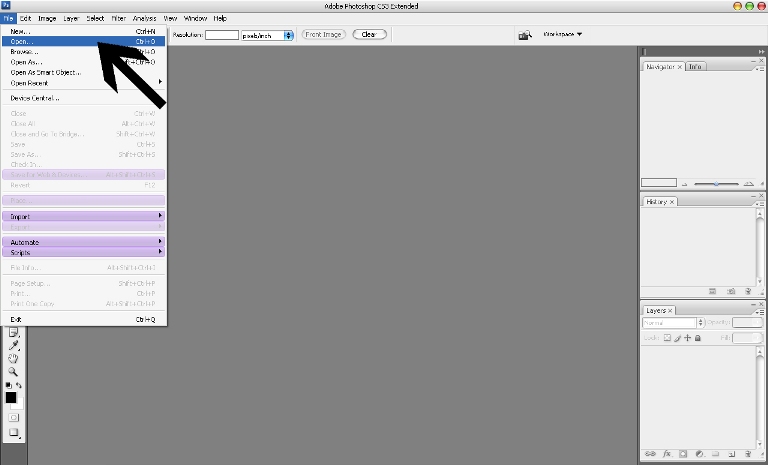Click the white background color swatch

(19, 405)
